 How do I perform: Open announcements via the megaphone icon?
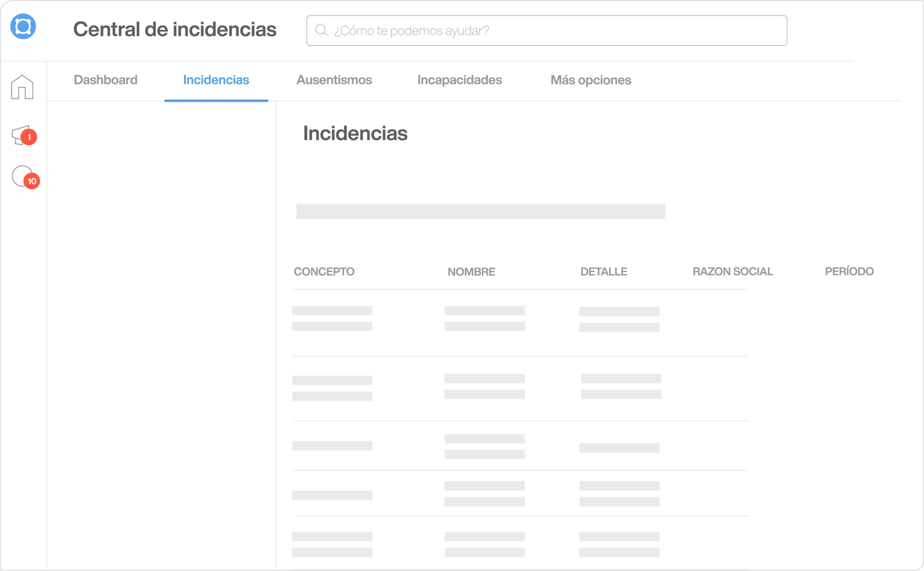click(21, 135)
